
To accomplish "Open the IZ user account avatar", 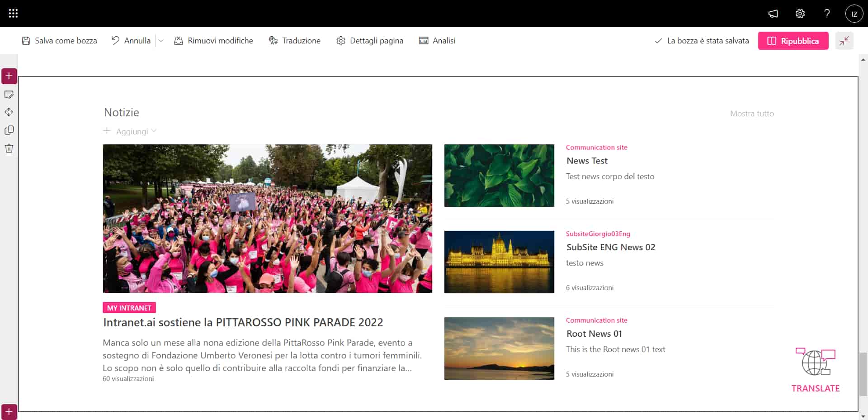I will [x=854, y=14].
